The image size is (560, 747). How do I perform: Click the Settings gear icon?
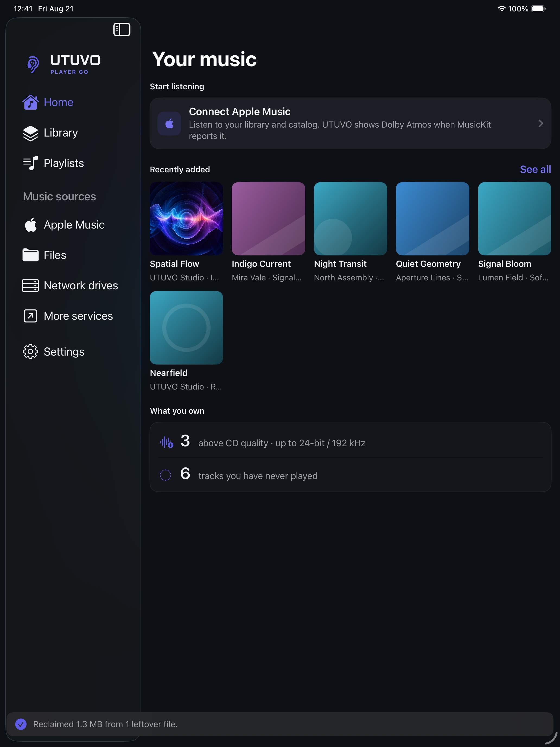pyautogui.click(x=30, y=352)
